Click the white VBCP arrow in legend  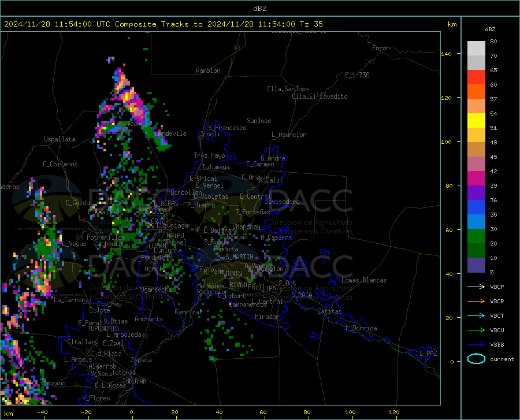(476, 287)
